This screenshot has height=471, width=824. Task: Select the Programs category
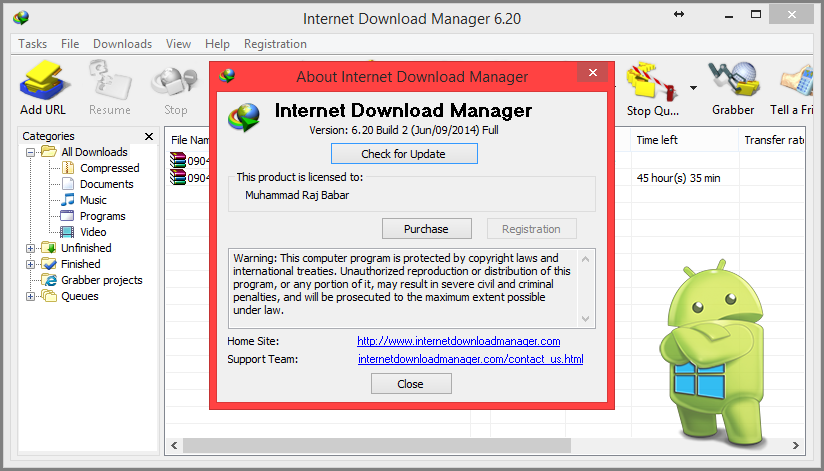tap(102, 216)
